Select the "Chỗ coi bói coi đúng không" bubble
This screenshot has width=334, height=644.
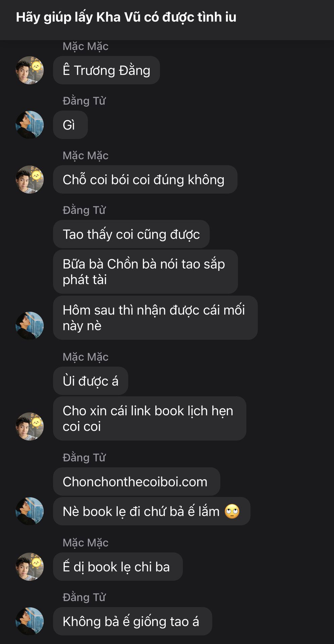pyautogui.click(x=145, y=179)
